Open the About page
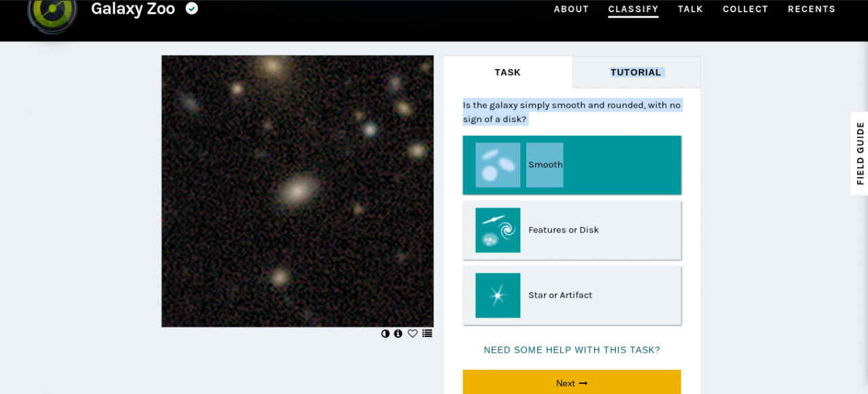Screen dimensions: 868x394 (571, 9)
